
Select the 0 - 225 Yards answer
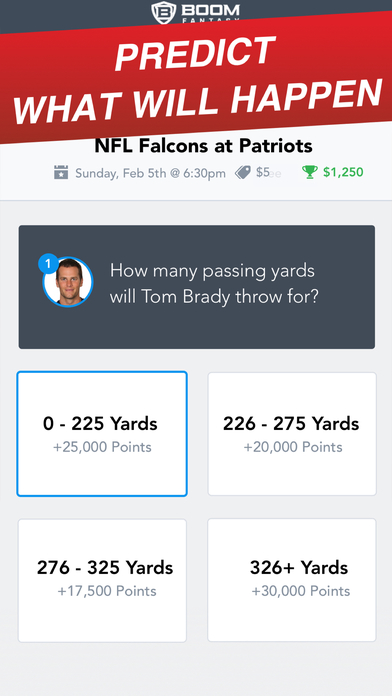pos(102,434)
